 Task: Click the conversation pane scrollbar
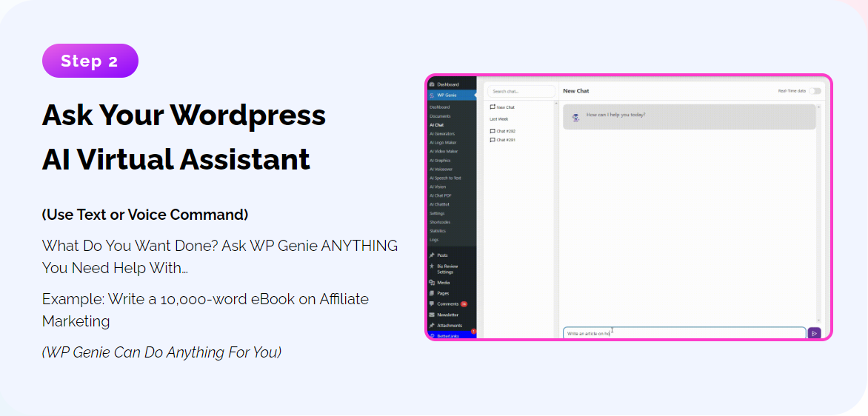pyautogui.click(x=818, y=213)
